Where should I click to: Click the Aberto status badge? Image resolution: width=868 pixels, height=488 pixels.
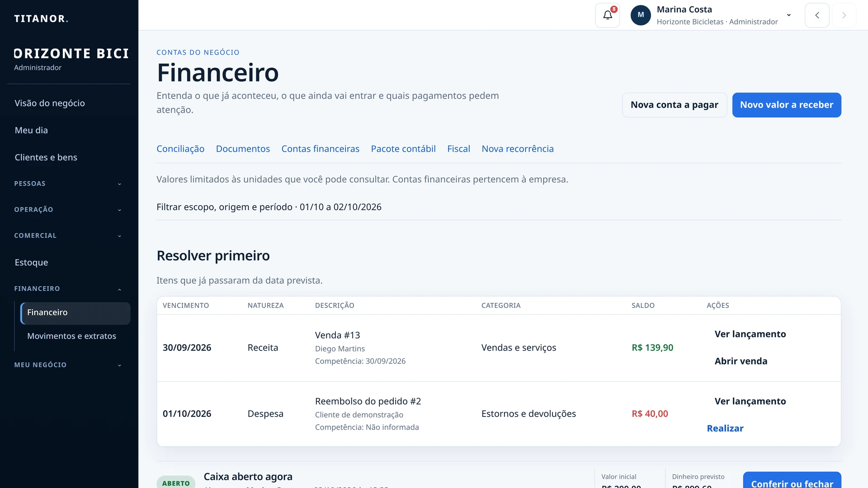click(x=176, y=483)
